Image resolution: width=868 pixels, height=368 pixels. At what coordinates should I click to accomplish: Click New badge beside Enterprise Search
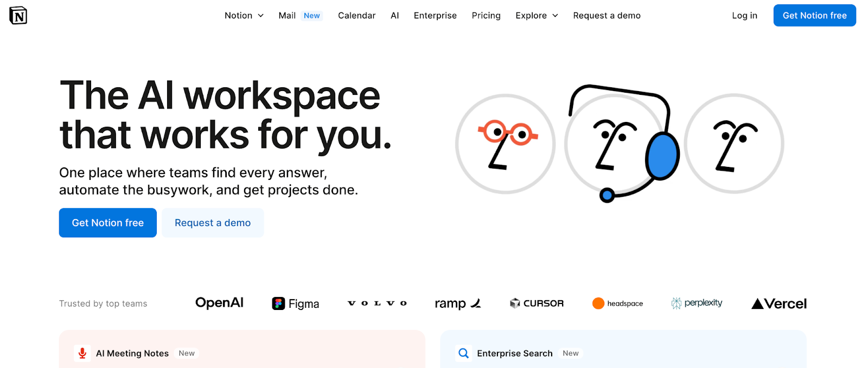tap(571, 353)
